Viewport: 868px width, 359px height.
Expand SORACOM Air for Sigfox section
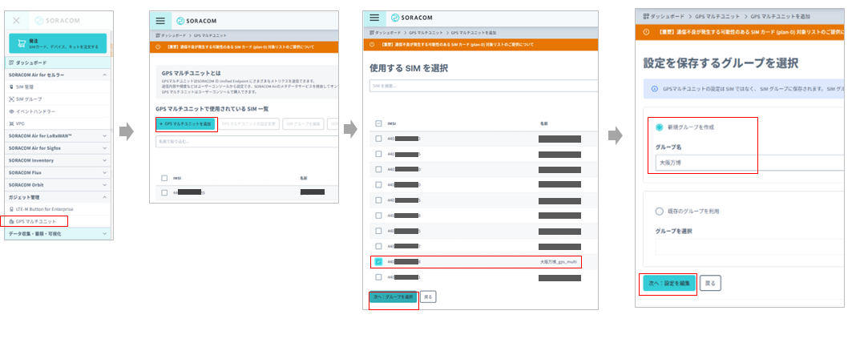click(105, 147)
